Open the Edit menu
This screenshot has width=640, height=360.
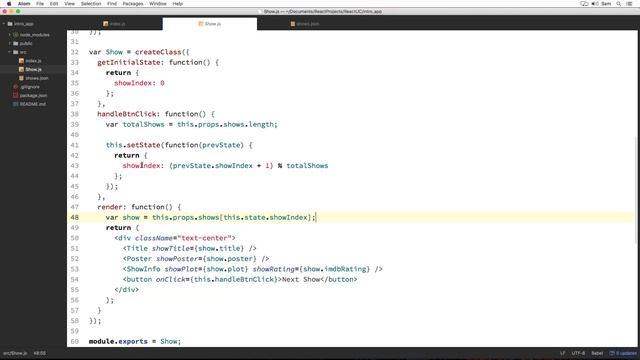click(x=54, y=4)
